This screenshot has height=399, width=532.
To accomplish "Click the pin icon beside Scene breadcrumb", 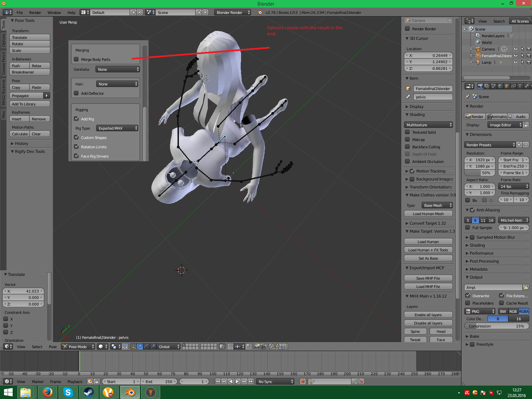I will (x=467, y=96).
